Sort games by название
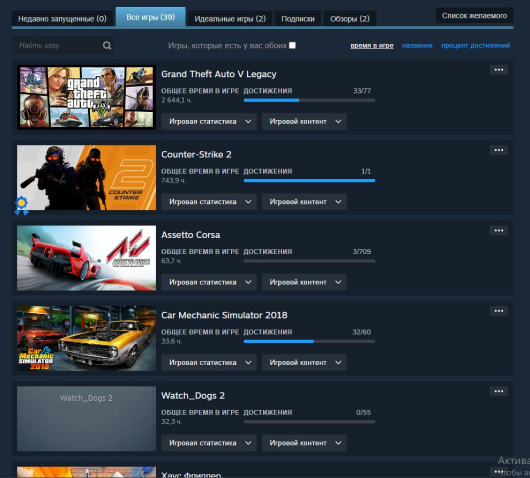The height and width of the screenshot is (478, 530). (417, 45)
